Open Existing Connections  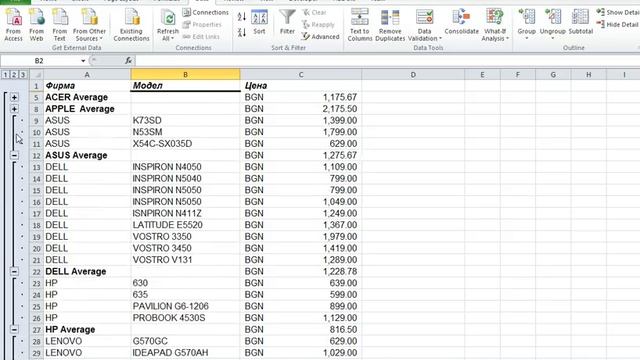(x=131, y=24)
